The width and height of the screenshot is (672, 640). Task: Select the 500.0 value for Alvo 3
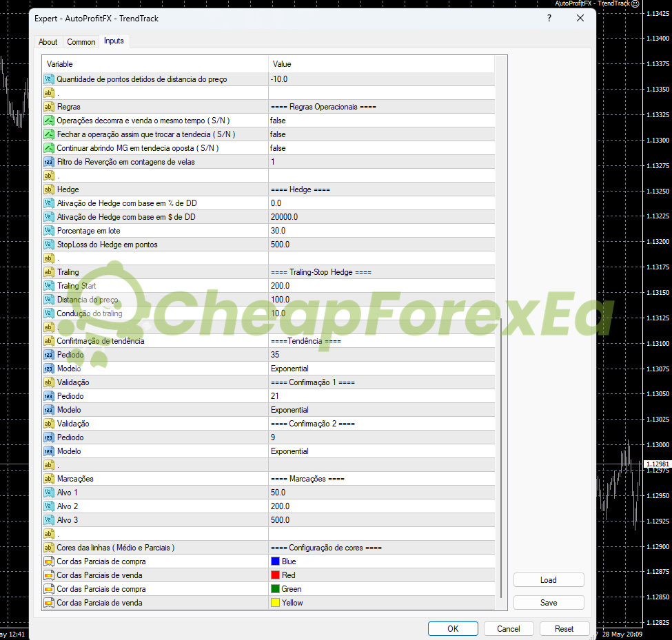pos(381,519)
